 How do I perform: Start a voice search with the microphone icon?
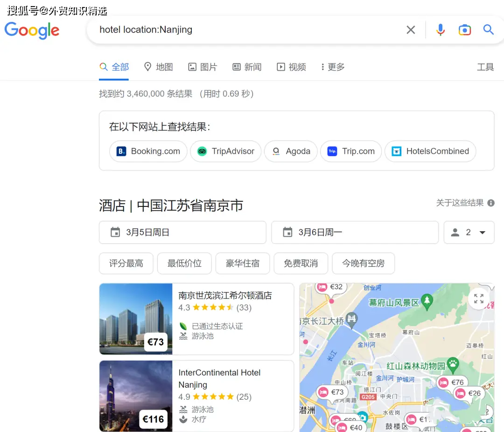tap(440, 29)
